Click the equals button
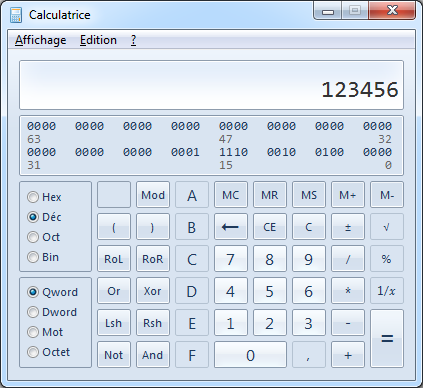This screenshot has width=423, height=388. [x=387, y=339]
